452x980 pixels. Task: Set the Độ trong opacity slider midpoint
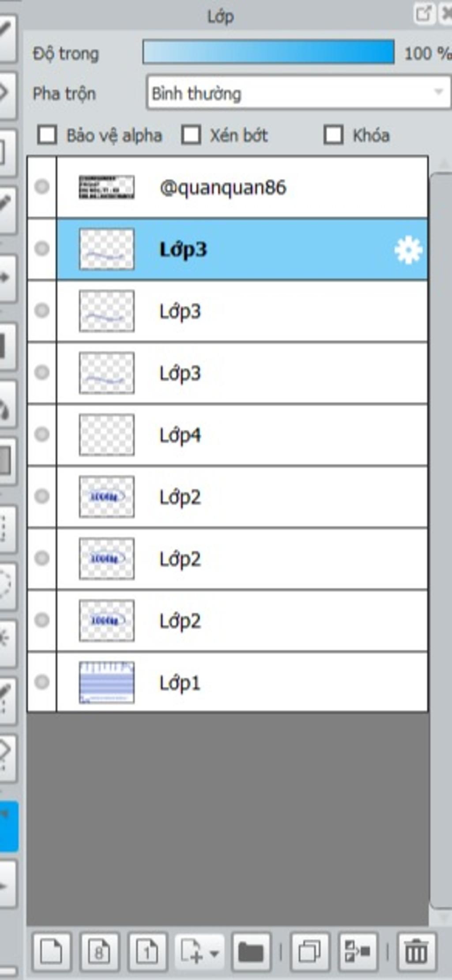point(268,52)
